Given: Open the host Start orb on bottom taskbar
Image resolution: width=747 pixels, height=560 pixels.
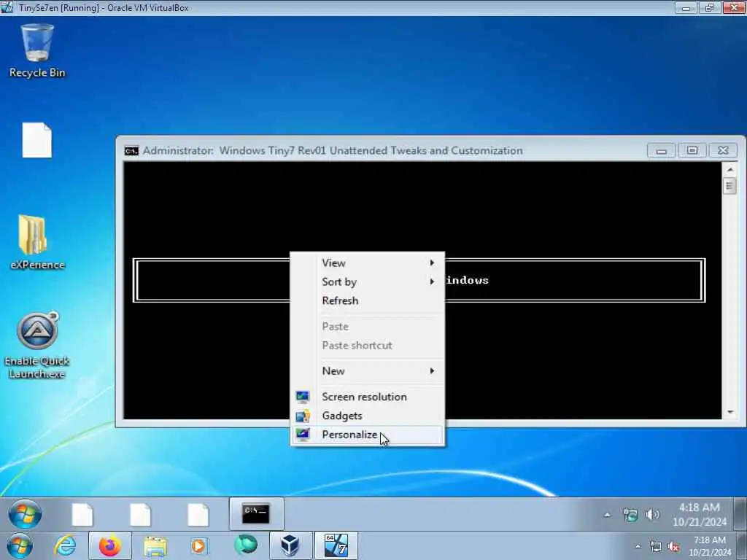Looking at the screenshot, I should (20, 545).
